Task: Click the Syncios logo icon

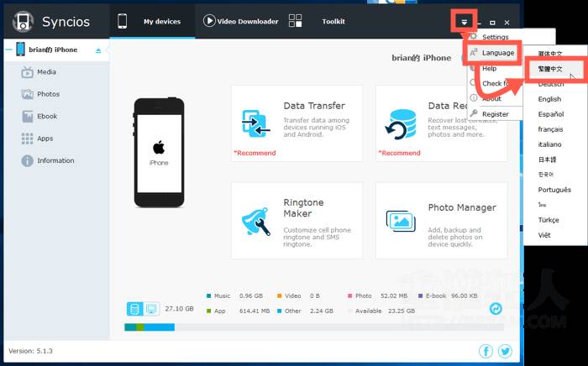Action: [x=23, y=21]
